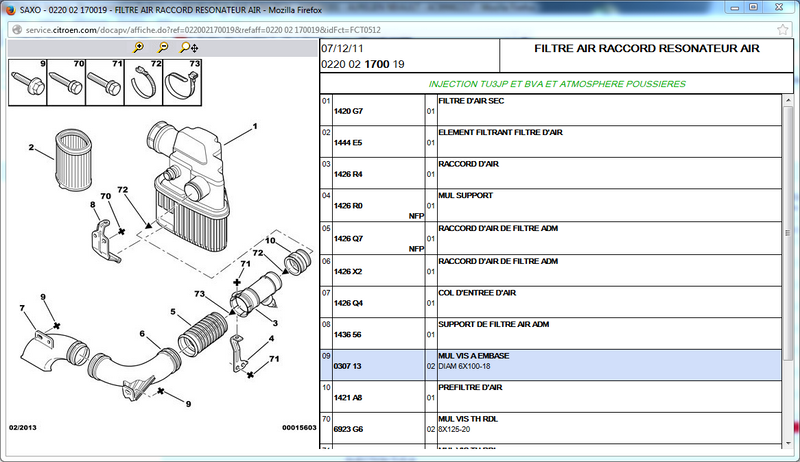Click MUL VIS A EMBASE description
800x462 pixels.
473,356
